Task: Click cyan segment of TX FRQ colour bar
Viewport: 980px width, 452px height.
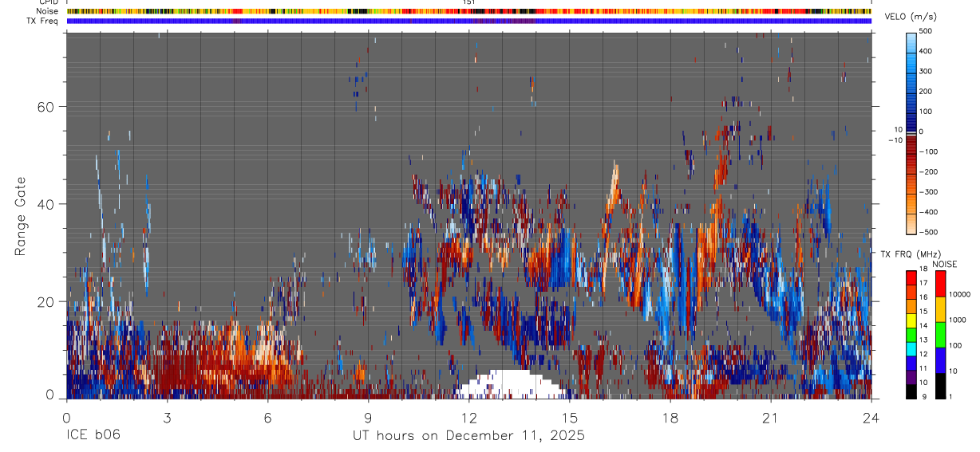Action: click(x=911, y=349)
